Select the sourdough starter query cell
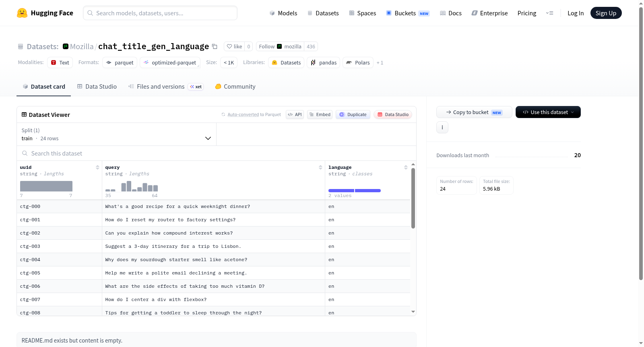 click(x=213, y=260)
